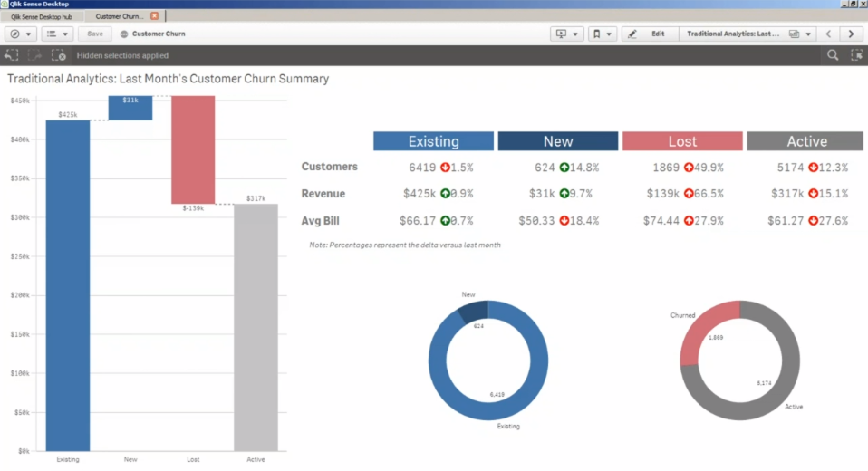Click the Lost column header swatch
This screenshot has height=471, width=868.
(682, 141)
